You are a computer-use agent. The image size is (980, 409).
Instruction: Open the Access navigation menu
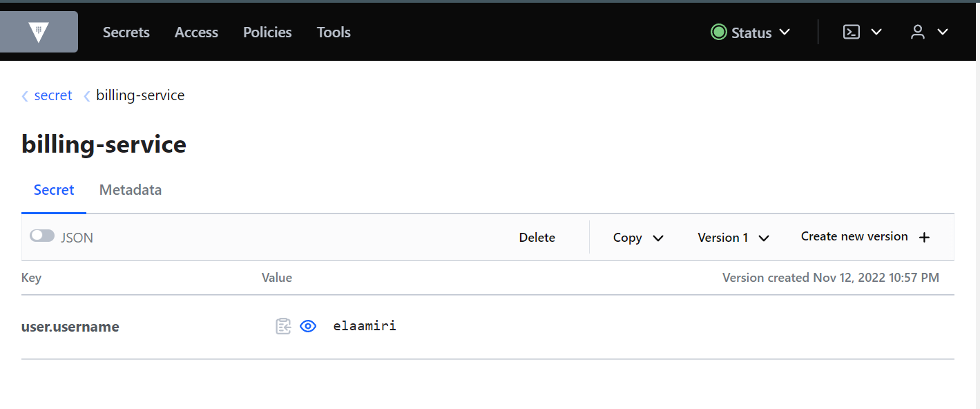pos(196,32)
